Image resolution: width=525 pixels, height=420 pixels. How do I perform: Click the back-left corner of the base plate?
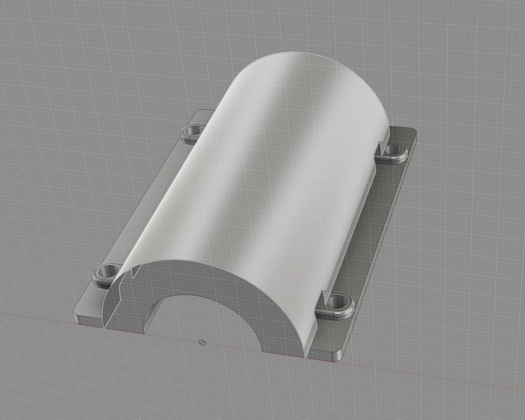tap(197, 112)
